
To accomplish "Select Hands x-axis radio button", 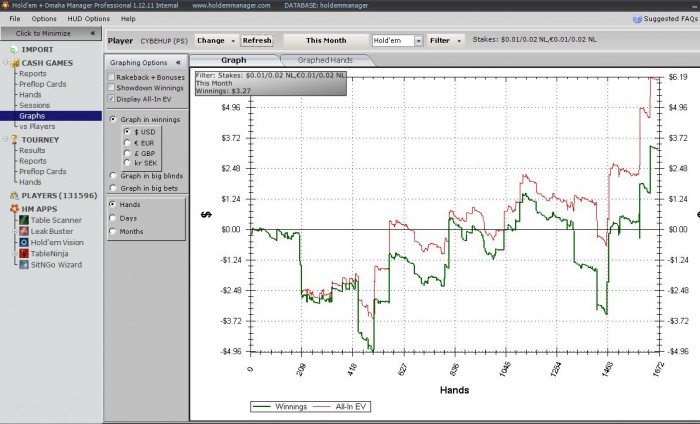I will (112, 204).
